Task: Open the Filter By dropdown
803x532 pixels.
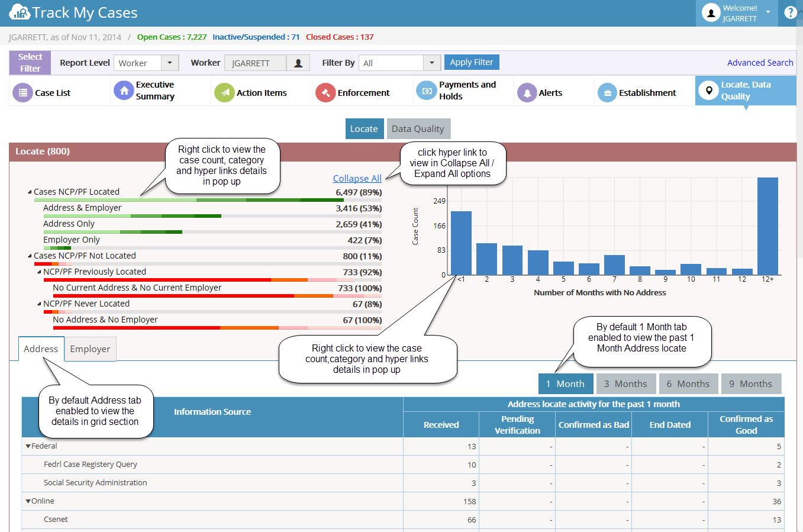Action: [432, 63]
